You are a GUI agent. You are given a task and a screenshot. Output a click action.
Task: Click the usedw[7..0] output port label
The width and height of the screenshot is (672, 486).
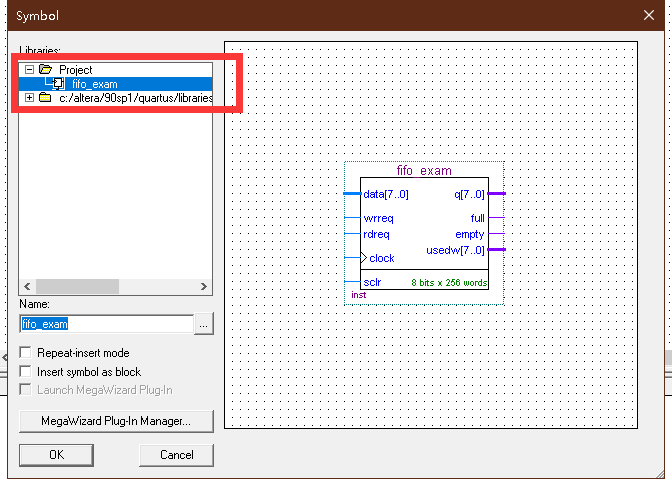(x=455, y=250)
